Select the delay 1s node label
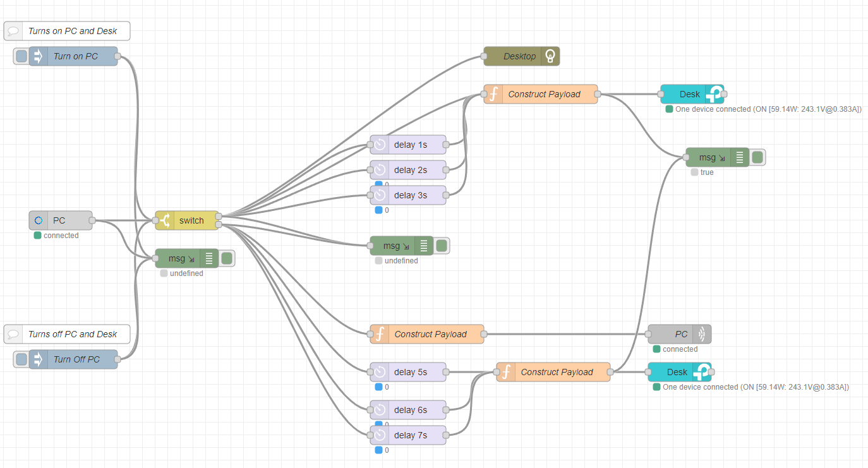The image size is (868, 468). [x=411, y=145]
